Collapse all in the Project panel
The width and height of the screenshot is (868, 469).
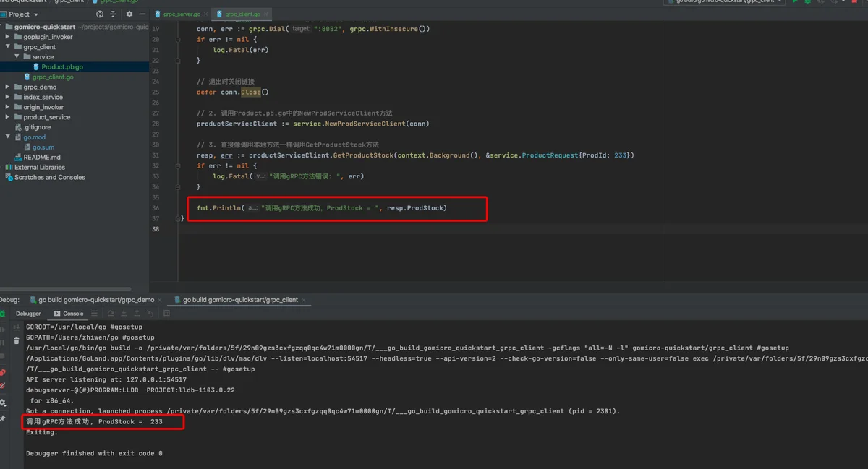point(114,14)
